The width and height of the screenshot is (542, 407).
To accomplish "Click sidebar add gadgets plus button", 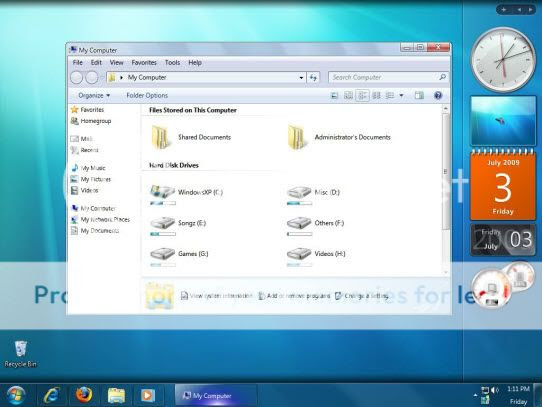I will tap(504, 10).
